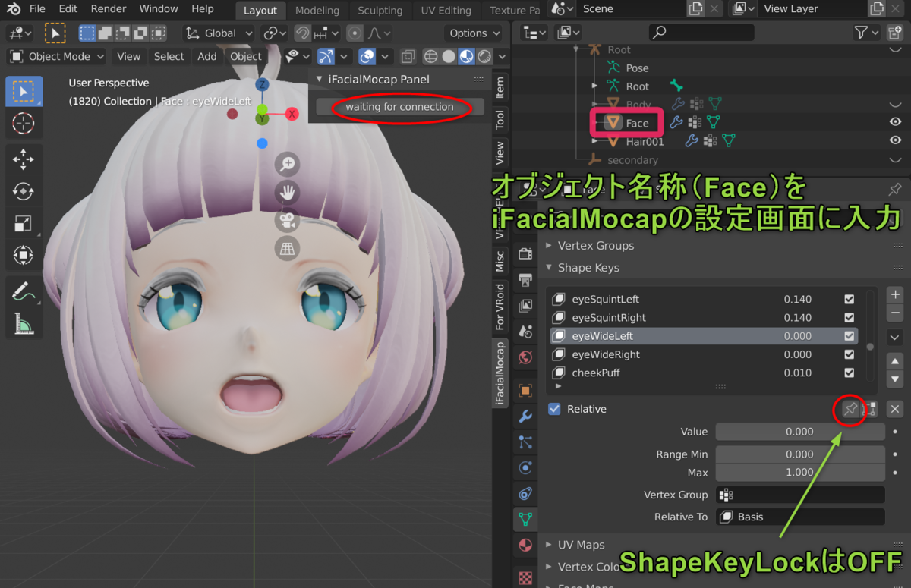Open the Particles properties tab
This screenshot has width=911, height=588.
coord(525,442)
